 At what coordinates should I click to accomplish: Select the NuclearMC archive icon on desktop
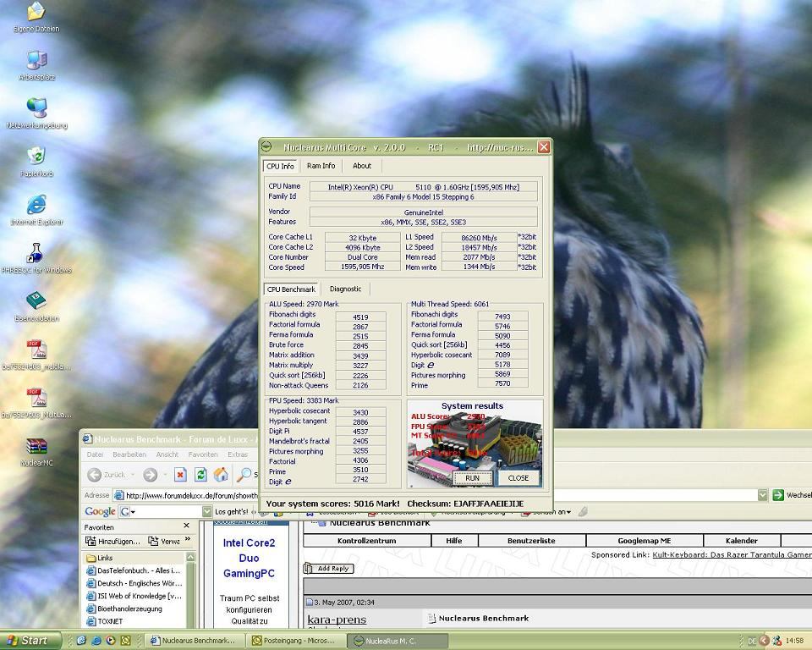click(x=36, y=446)
